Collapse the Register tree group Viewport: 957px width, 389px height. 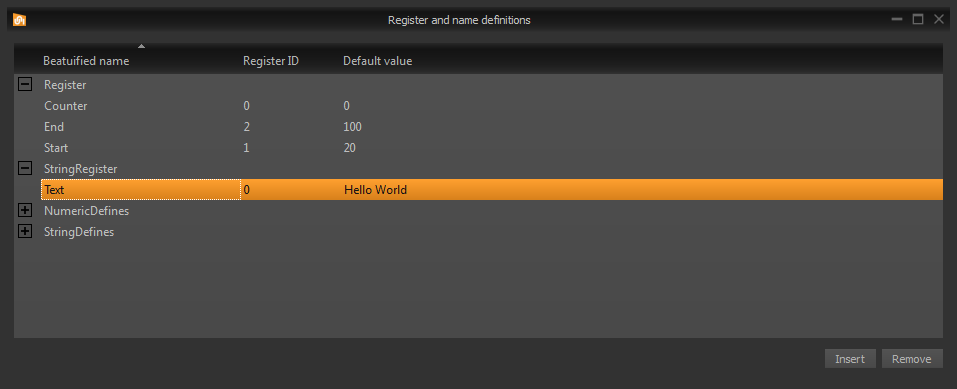tap(25, 85)
